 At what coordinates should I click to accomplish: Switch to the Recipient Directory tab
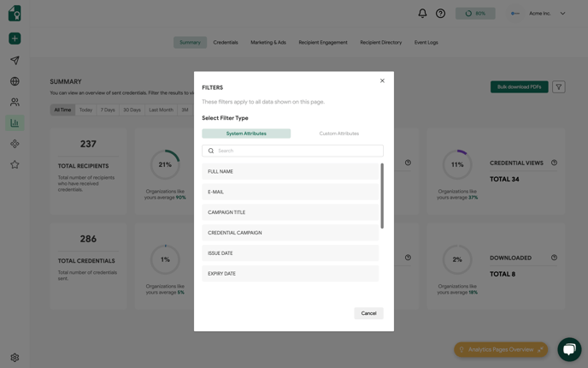(x=380, y=43)
